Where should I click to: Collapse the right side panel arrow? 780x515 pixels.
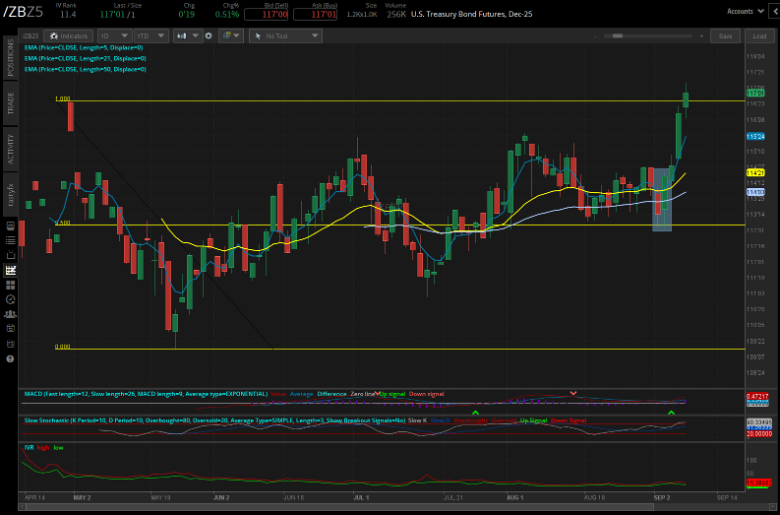click(x=775, y=11)
